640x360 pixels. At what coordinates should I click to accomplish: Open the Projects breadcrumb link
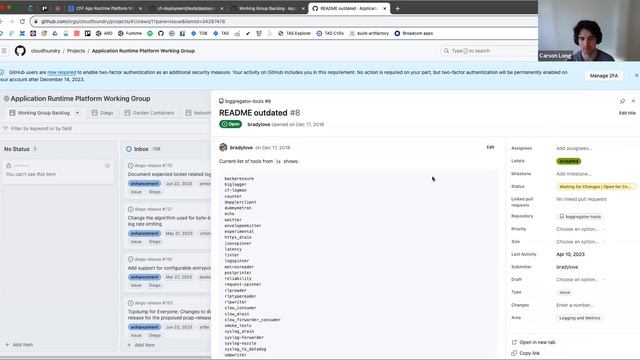76,51
